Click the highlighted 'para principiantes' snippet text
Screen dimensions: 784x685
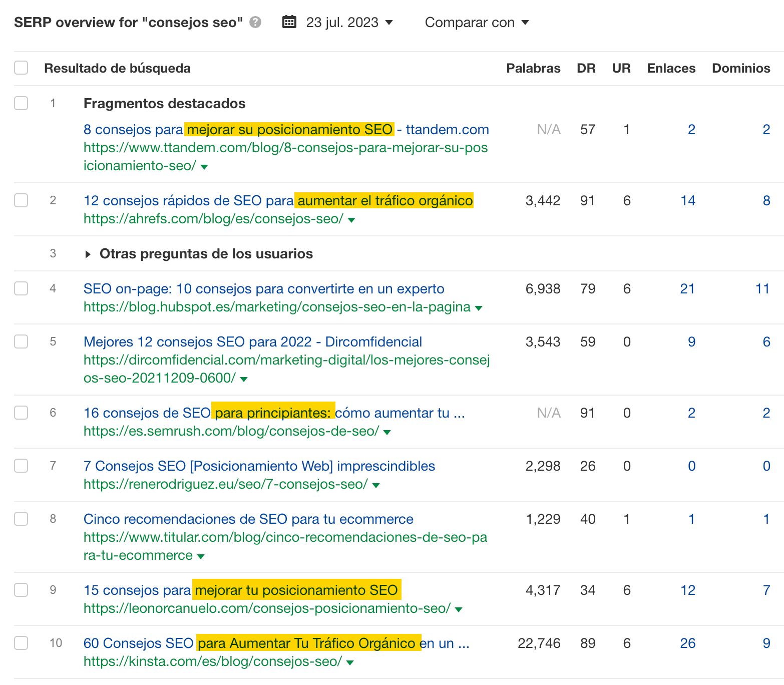[x=273, y=413]
